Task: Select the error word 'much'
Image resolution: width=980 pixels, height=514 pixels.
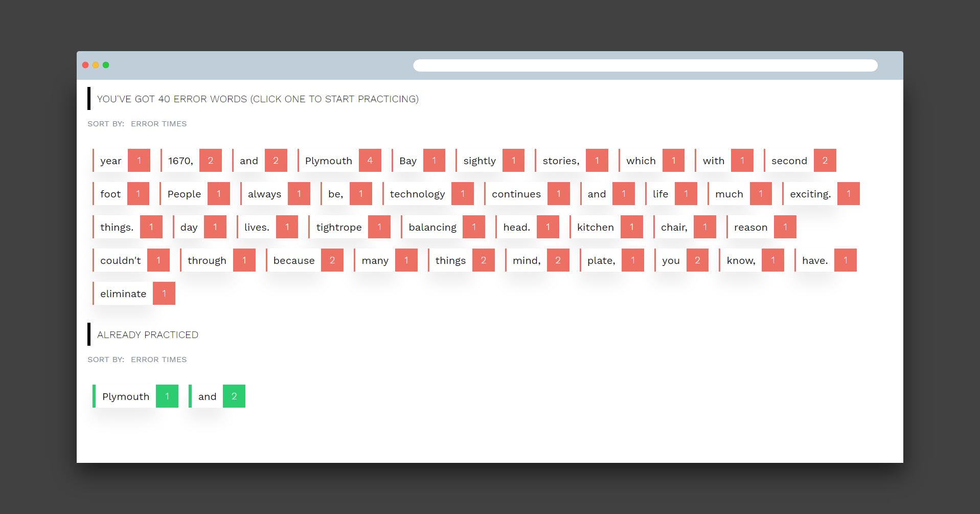Action: tap(740, 194)
